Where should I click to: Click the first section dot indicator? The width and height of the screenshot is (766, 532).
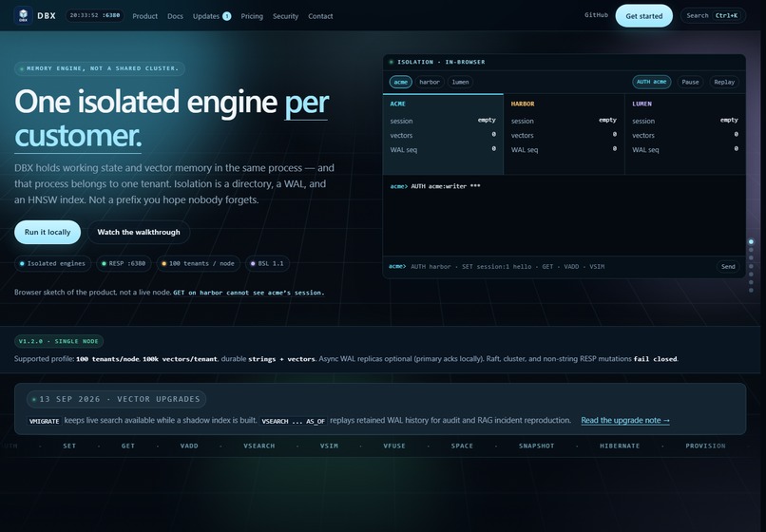(751, 242)
